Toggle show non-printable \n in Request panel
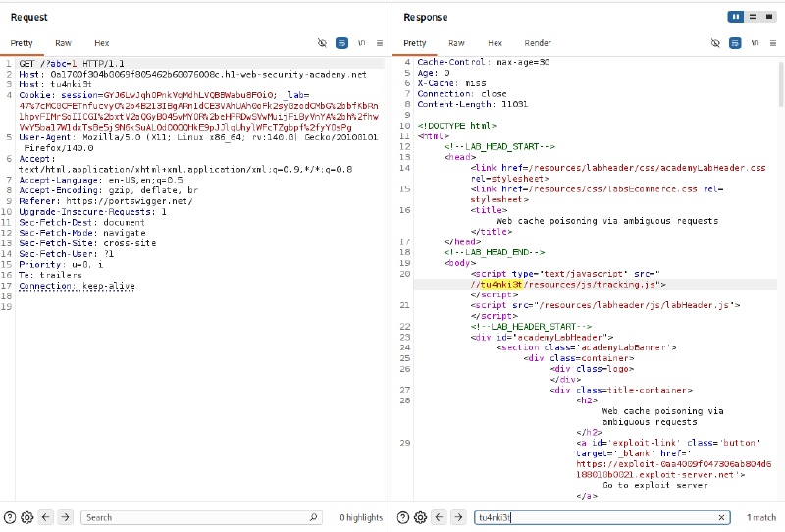 click(361, 43)
